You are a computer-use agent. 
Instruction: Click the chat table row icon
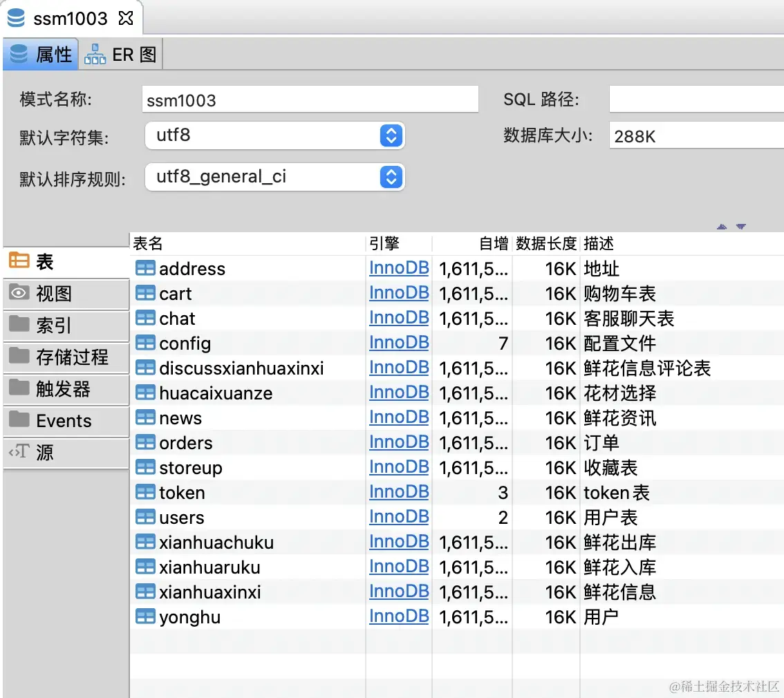145,319
